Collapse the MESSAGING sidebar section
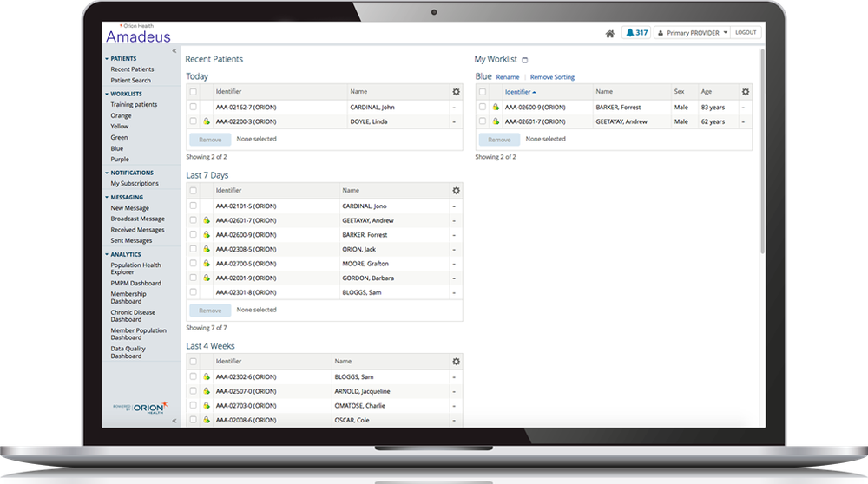The height and width of the screenshot is (484, 868). (x=107, y=198)
